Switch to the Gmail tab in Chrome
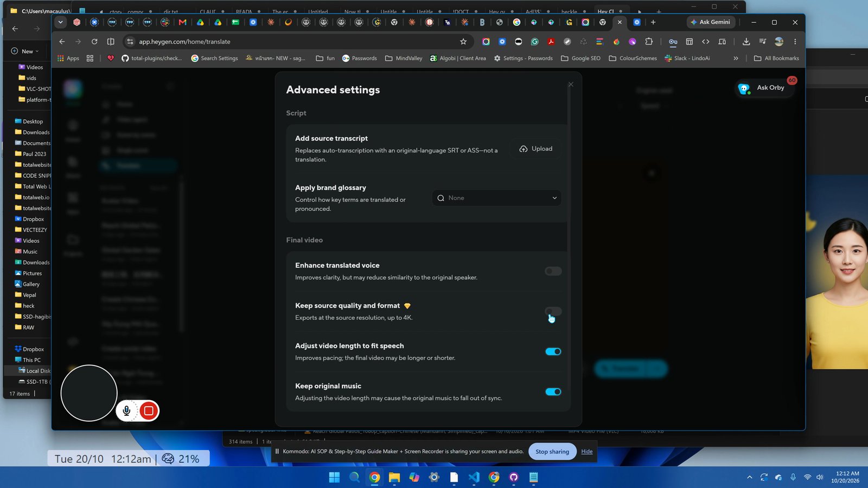Viewport: 868px width, 488px height. tap(183, 22)
